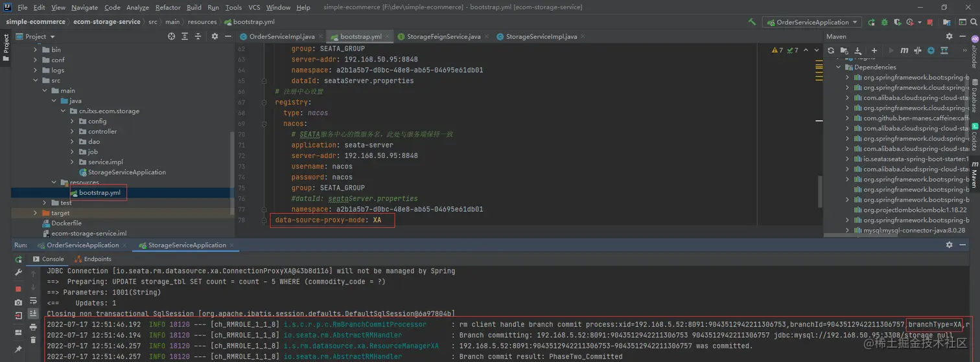
Task: Go to next highlighted error arrow
Action: pos(816,50)
